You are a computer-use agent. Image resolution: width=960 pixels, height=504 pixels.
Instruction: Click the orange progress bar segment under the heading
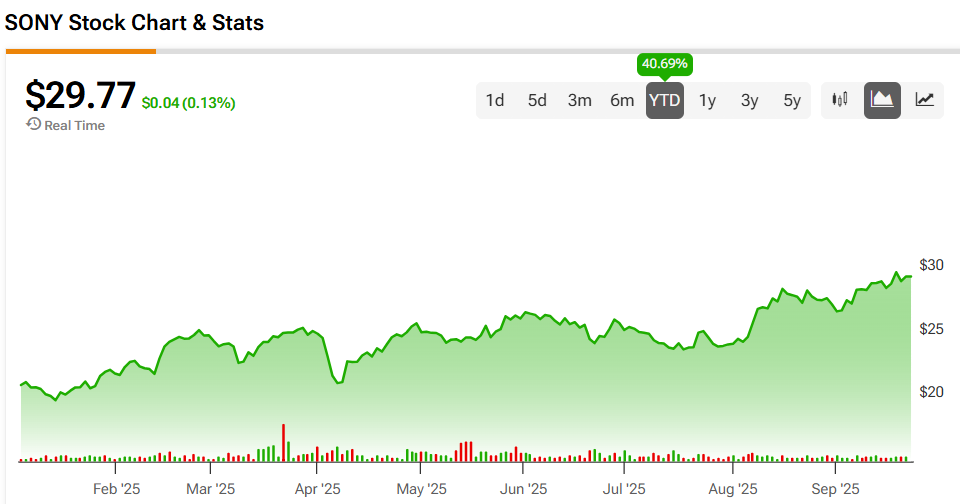81,51
